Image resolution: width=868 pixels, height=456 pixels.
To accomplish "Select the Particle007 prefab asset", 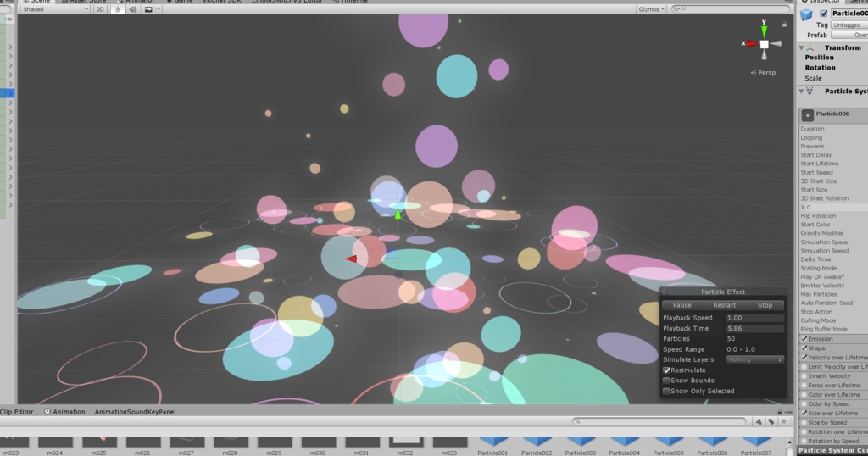I will coord(755,446).
